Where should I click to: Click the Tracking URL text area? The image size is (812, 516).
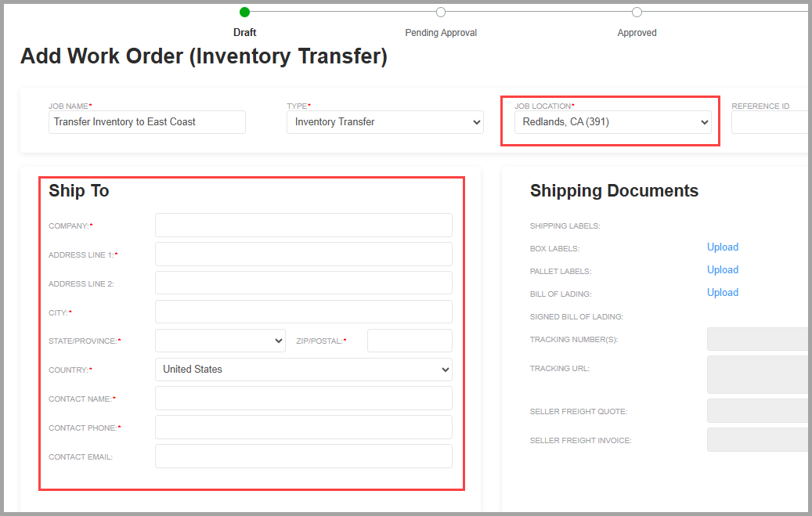(758, 374)
